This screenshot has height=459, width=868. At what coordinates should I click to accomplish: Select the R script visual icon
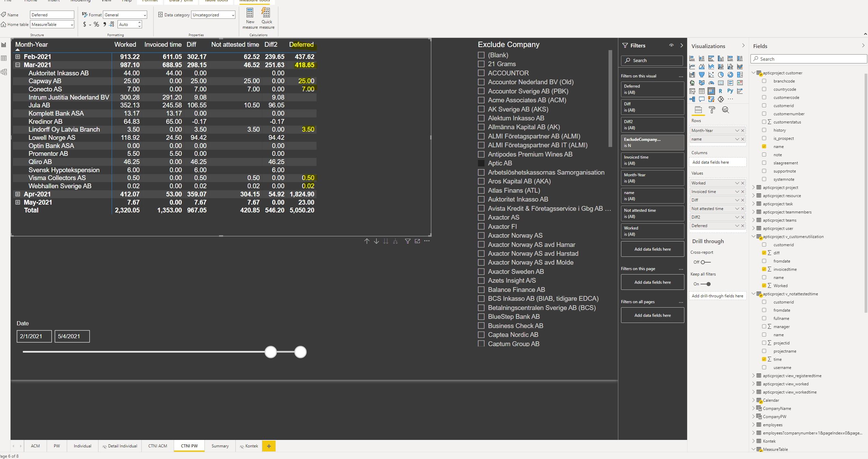pos(720,91)
